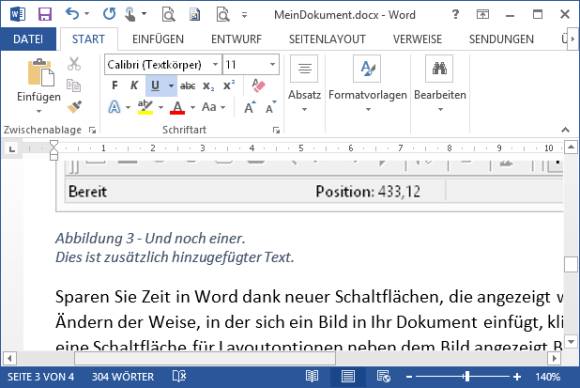Click the tab stop selector at ruler

tap(12, 149)
